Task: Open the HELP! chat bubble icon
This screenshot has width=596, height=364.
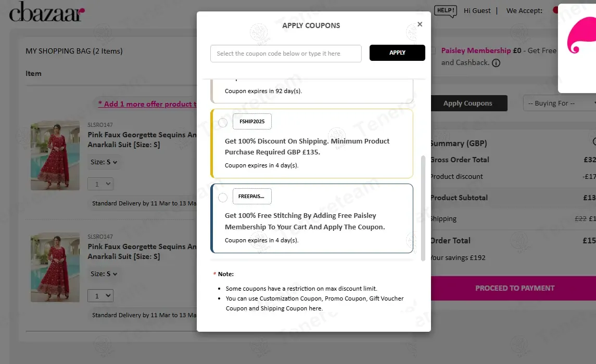Action: 446,11
